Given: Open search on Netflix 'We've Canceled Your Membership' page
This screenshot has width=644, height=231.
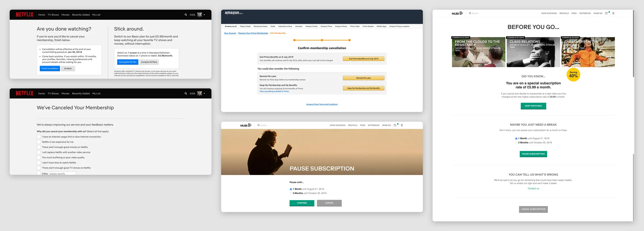Looking at the screenshot, I should (186, 94).
